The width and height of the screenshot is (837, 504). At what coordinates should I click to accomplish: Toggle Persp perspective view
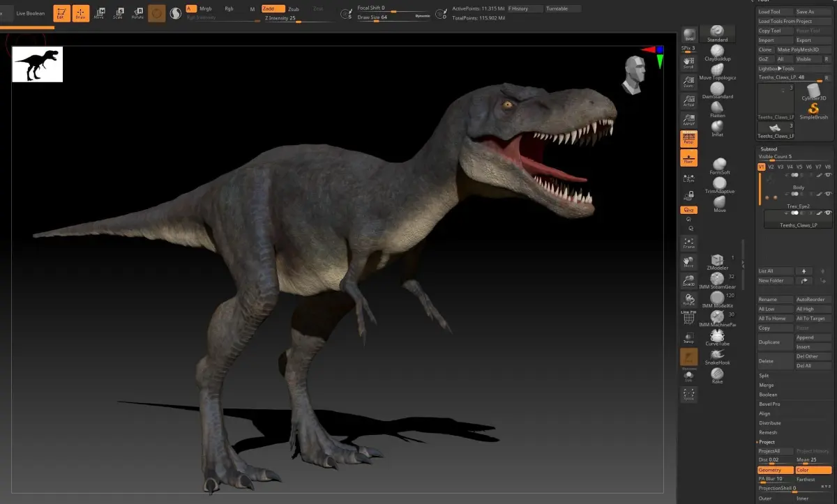[688, 138]
